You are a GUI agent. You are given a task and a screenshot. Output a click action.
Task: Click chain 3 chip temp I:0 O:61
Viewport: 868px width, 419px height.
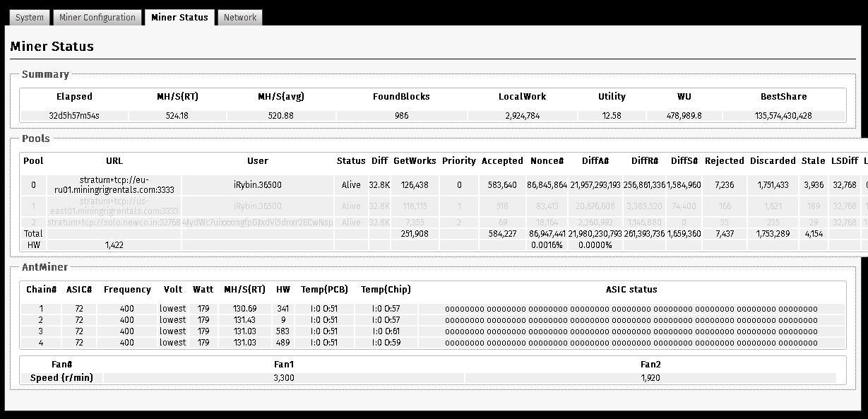pyautogui.click(x=386, y=331)
